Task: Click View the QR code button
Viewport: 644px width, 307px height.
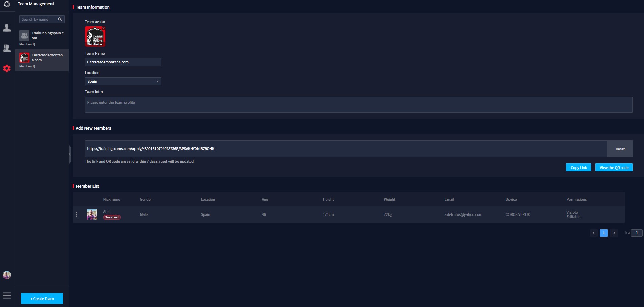Action: point(614,168)
